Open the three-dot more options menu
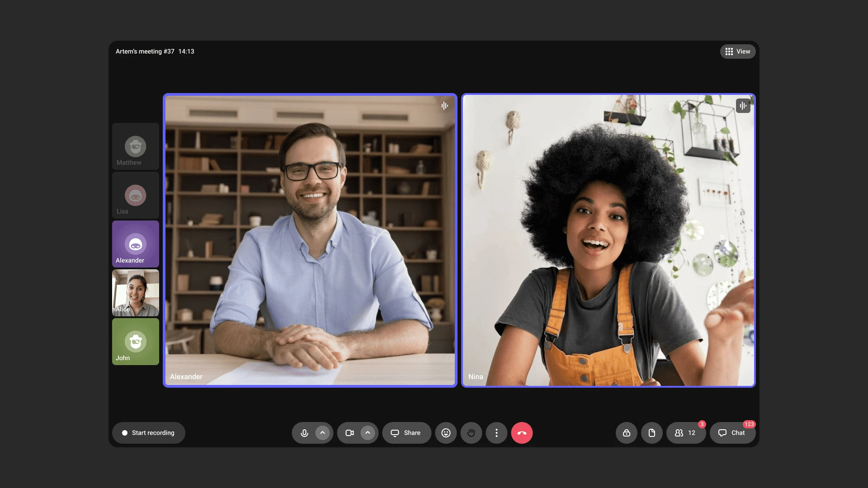The image size is (868, 488). (496, 433)
